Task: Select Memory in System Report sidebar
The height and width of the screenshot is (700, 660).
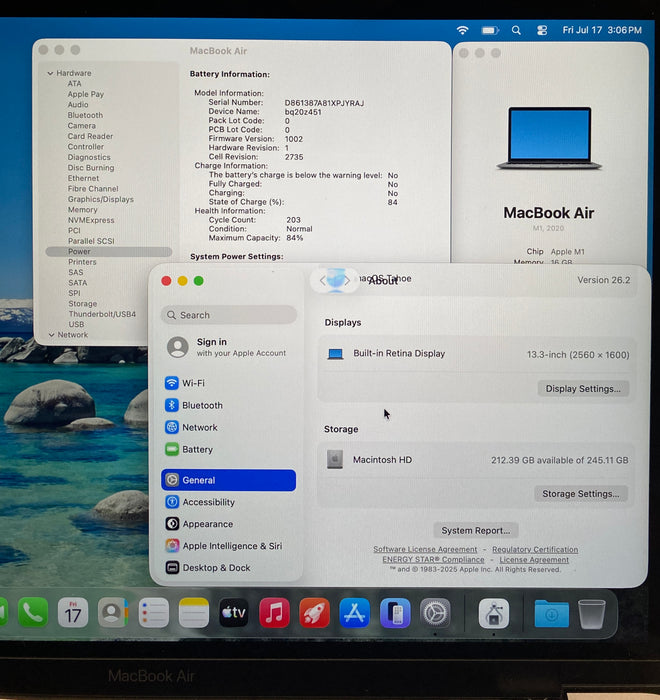Action: pyautogui.click(x=83, y=209)
